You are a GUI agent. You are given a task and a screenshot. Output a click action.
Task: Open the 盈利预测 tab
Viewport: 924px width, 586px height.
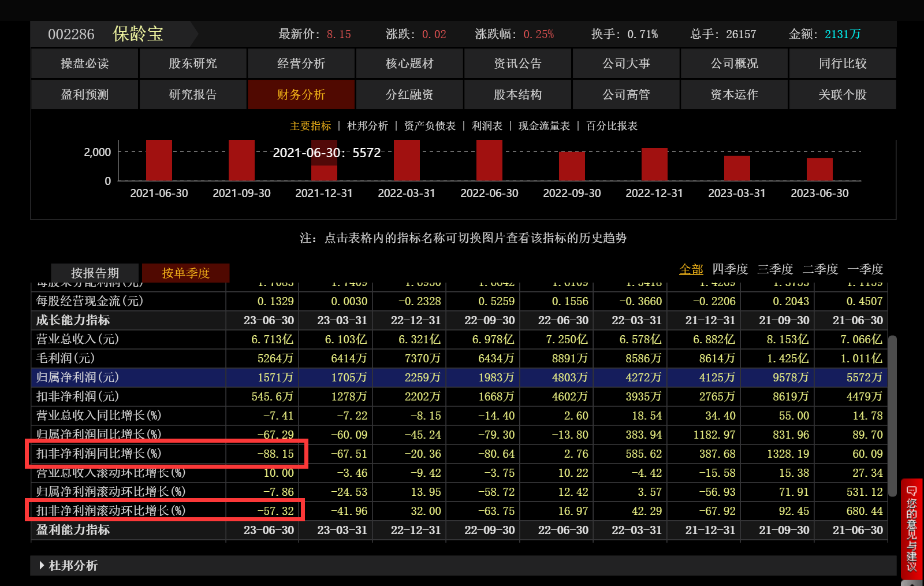(x=84, y=95)
